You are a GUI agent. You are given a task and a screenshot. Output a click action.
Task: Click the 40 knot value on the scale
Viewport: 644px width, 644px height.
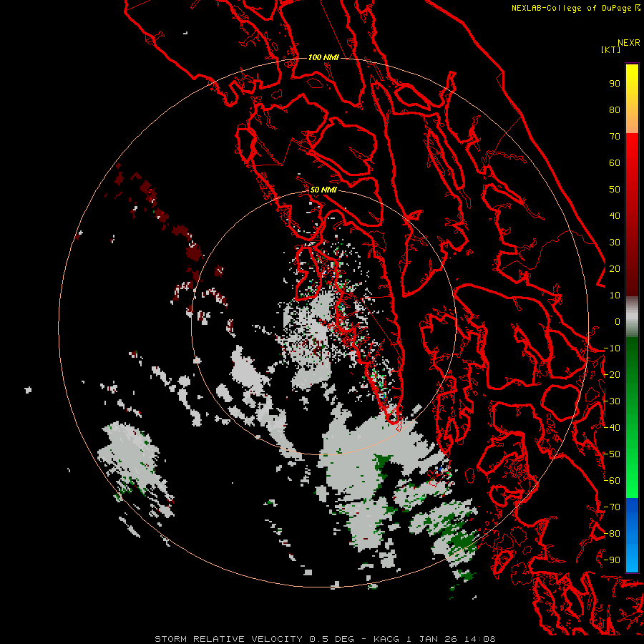click(615, 216)
